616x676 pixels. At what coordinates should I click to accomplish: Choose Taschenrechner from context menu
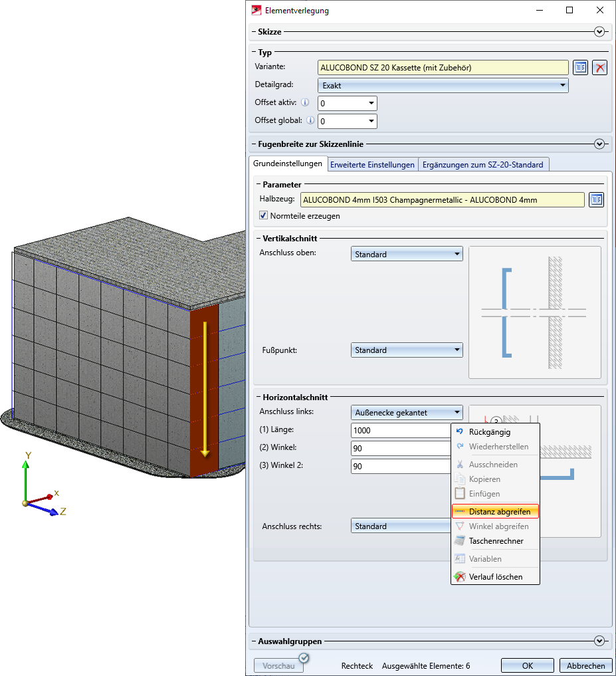[x=495, y=541]
